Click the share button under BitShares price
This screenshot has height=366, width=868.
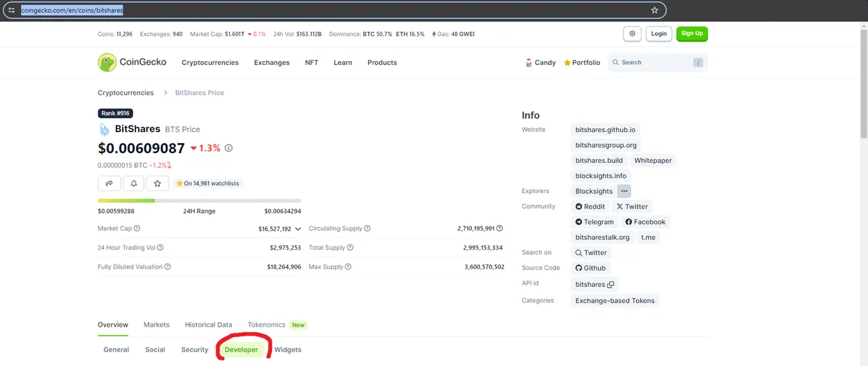coord(109,183)
